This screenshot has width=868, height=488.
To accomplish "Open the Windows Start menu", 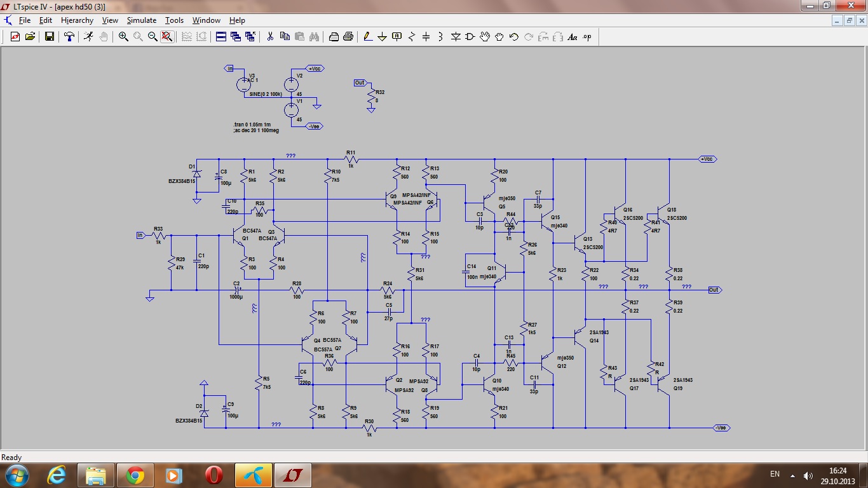I will [16, 475].
